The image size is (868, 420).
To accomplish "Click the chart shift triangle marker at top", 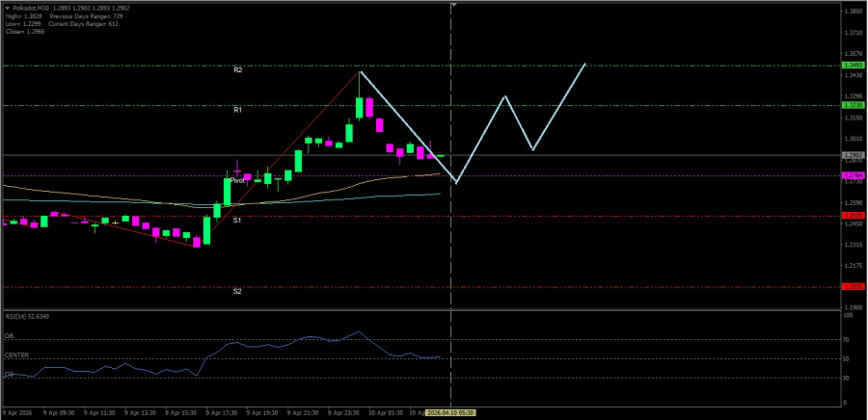I will (453, 5).
